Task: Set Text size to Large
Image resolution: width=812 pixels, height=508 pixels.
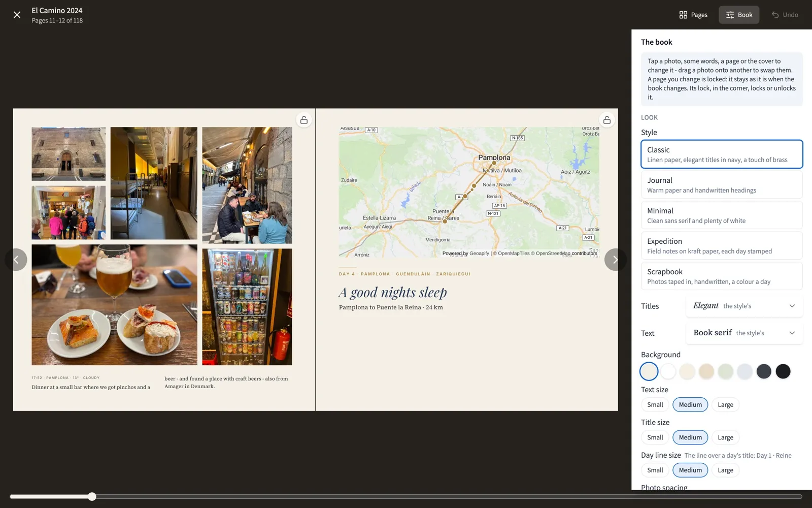Action: click(725, 405)
